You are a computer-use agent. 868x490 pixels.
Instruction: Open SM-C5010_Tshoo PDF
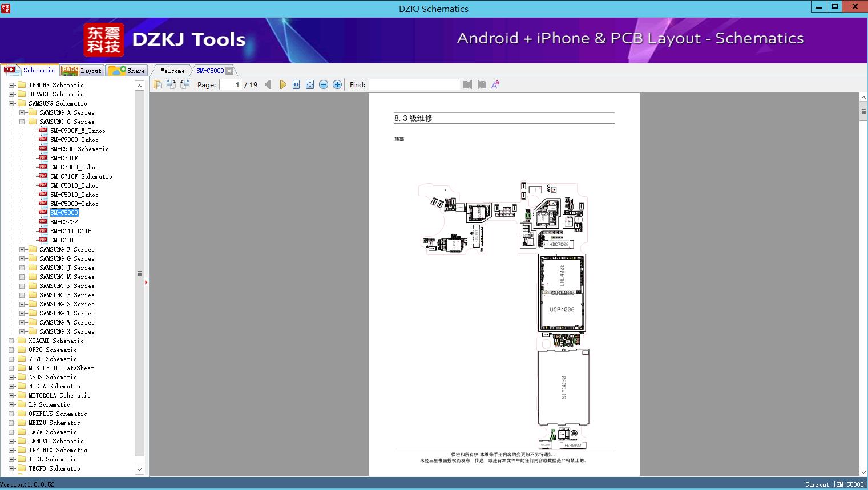coord(74,195)
